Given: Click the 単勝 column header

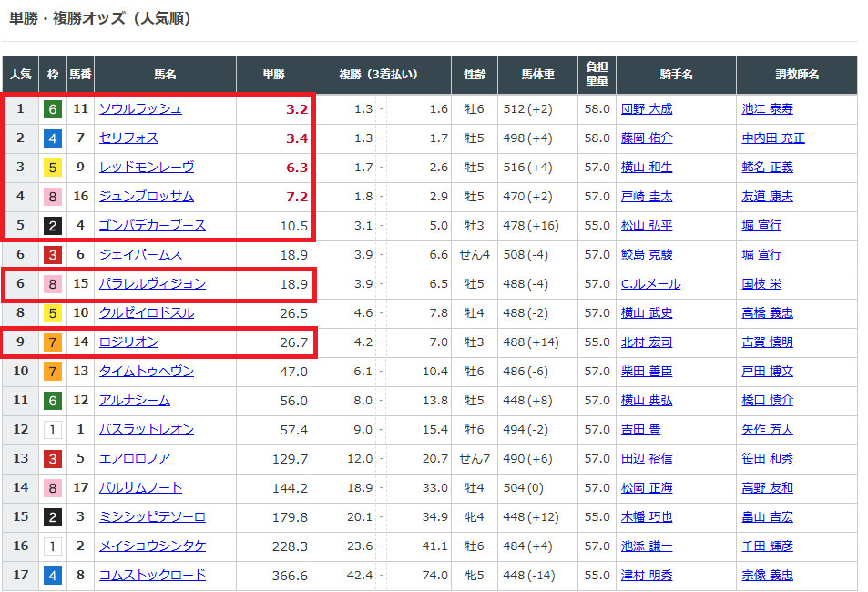Looking at the screenshot, I should coord(273,75).
